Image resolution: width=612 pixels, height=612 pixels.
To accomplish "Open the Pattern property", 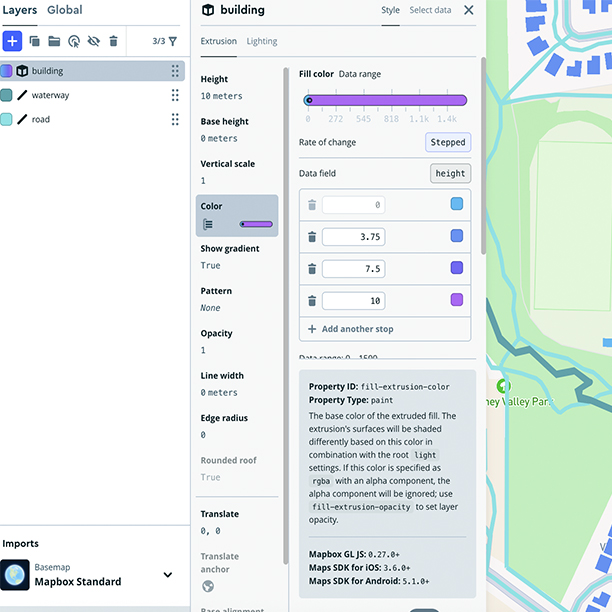I will point(237,299).
